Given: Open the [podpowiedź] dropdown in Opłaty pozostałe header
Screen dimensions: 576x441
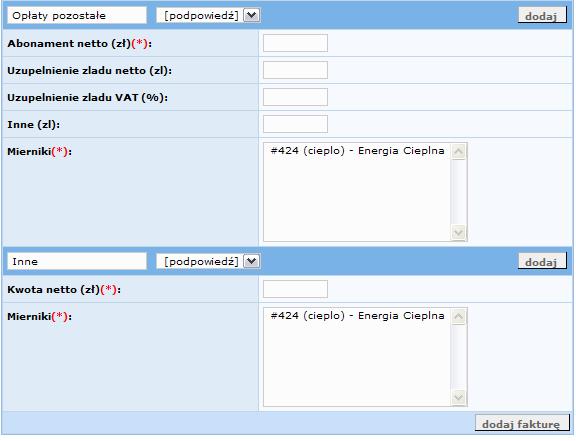Looking at the screenshot, I should [208, 15].
